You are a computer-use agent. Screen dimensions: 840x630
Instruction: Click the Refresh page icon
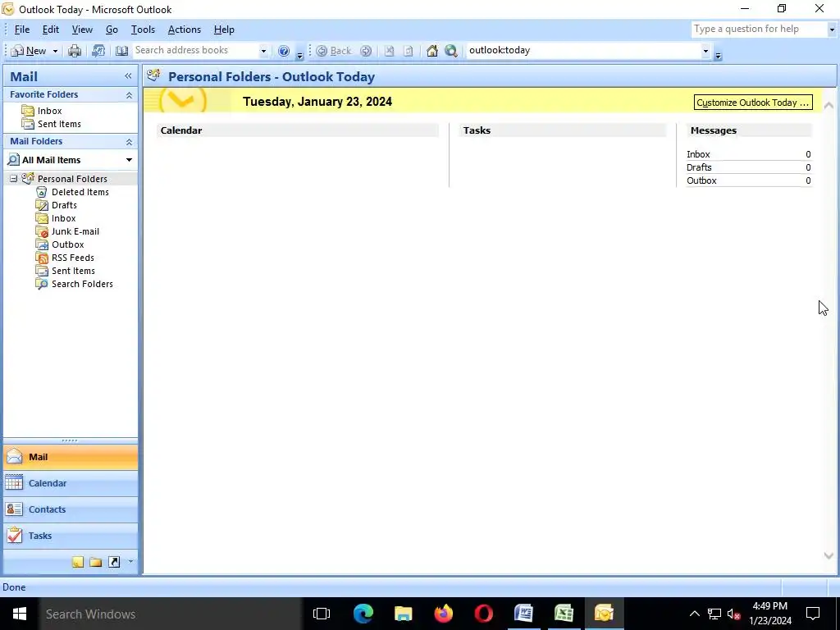tap(409, 51)
